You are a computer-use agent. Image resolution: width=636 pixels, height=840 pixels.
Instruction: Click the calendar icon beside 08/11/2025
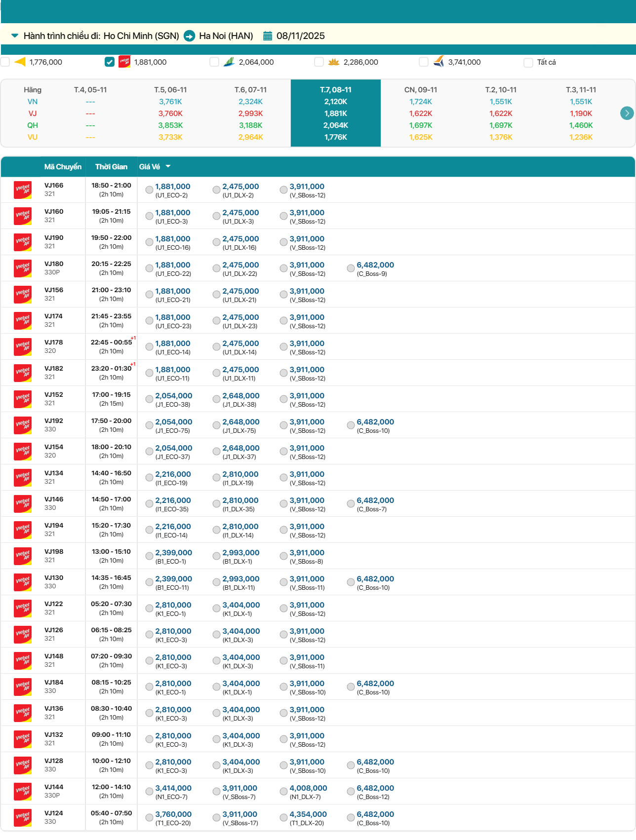(268, 36)
